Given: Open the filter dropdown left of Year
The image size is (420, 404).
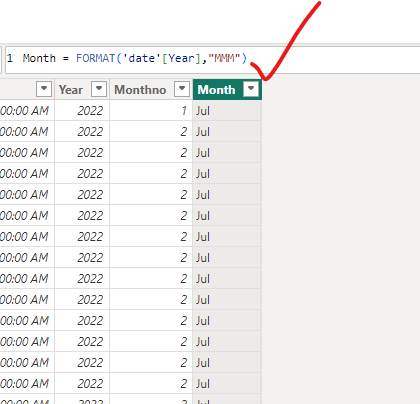Looking at the screenshot, I should (x=44, y=89).
